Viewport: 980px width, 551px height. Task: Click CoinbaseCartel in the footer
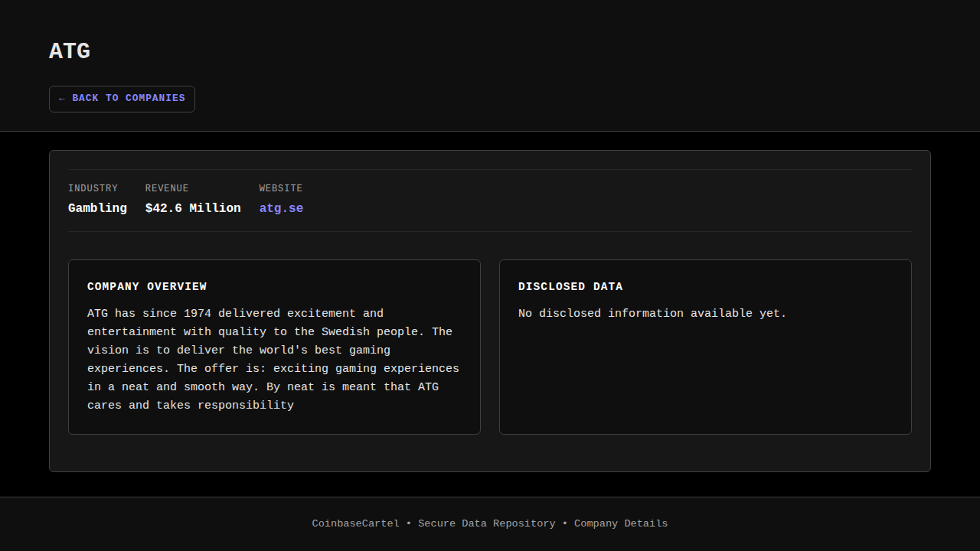pyautogui.click(x=355, y=523)
